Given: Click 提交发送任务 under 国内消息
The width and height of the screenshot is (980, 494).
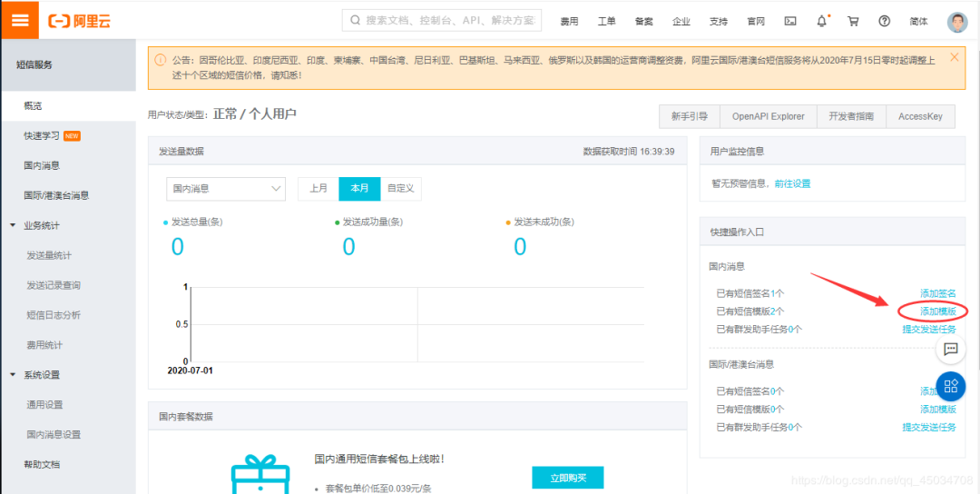Looking at the screenshot, I should pyautogui.click(x=929, y=329).
